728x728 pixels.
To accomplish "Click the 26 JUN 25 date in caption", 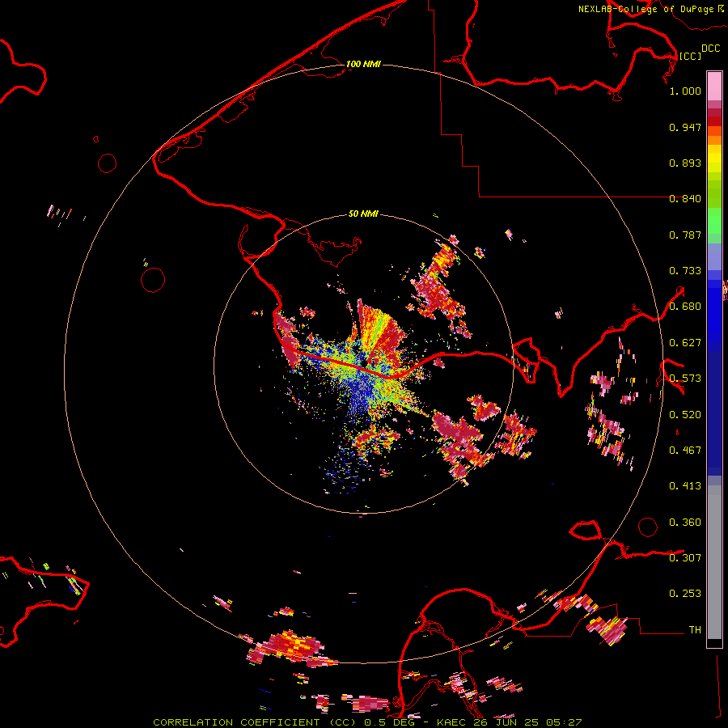I will (x=507, y=722).
